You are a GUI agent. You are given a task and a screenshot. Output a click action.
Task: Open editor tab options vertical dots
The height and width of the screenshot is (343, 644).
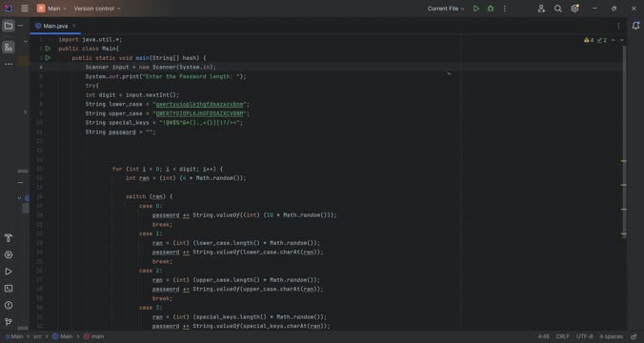618,26
